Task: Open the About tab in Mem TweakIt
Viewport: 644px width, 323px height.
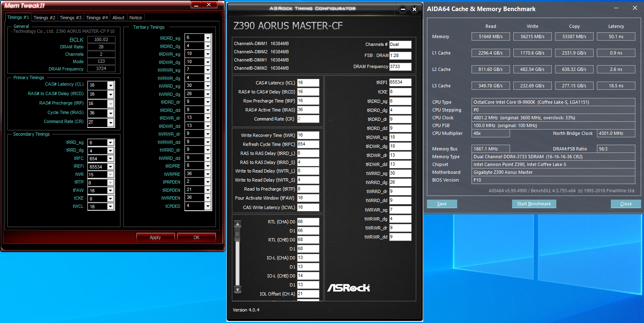Action: (118, 18)
